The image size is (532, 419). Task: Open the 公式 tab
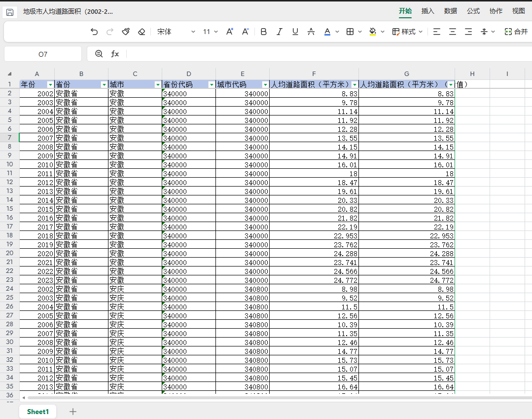tap(473, 11)
